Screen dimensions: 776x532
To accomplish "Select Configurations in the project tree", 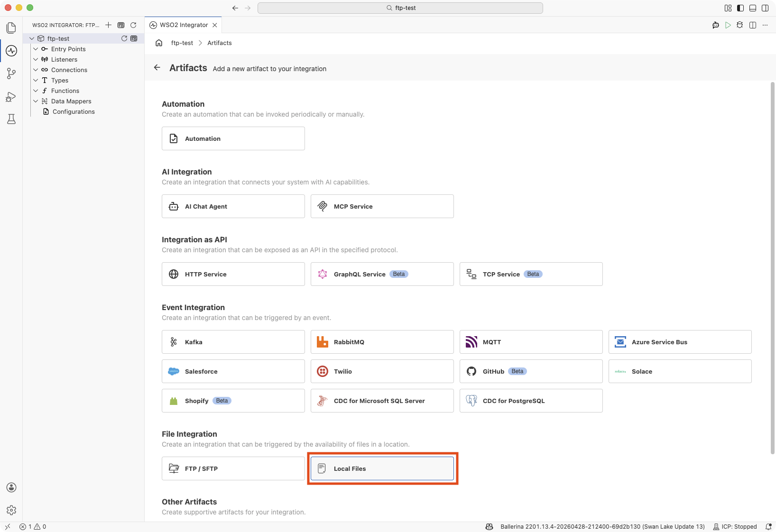I will point(74,111).
